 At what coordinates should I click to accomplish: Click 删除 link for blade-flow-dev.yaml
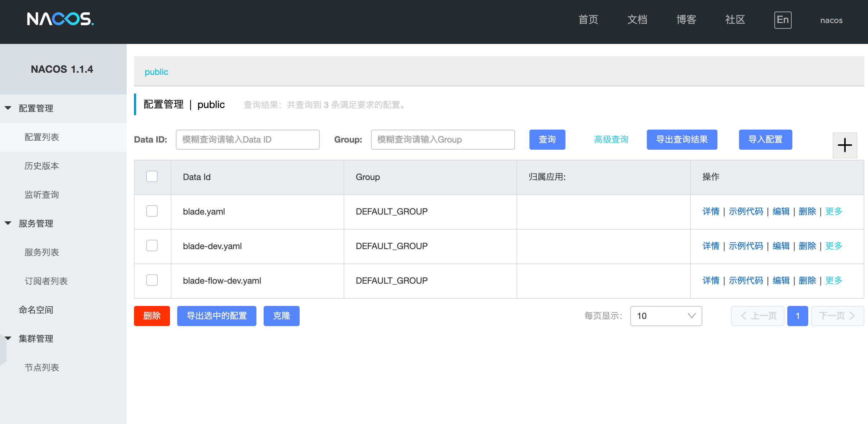pos(807,280)
